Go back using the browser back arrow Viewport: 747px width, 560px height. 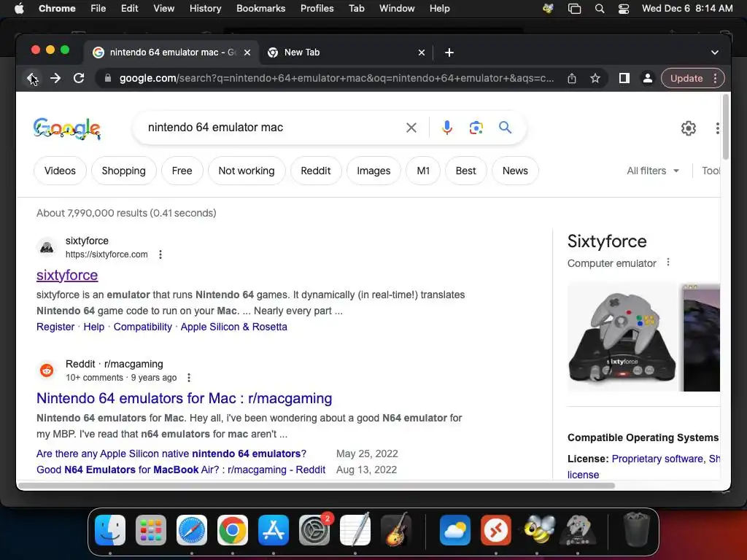pyautogui.click(x=32, y=78)
